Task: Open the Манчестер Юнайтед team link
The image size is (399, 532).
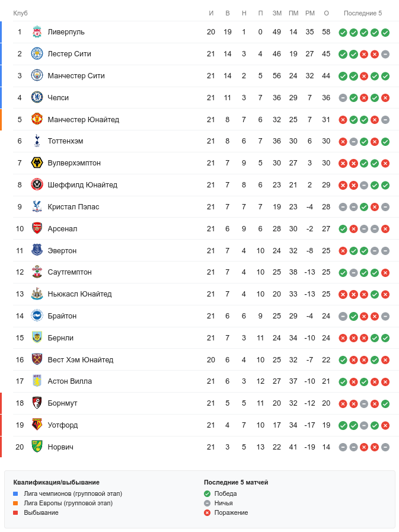Action: tap(83, 120)
